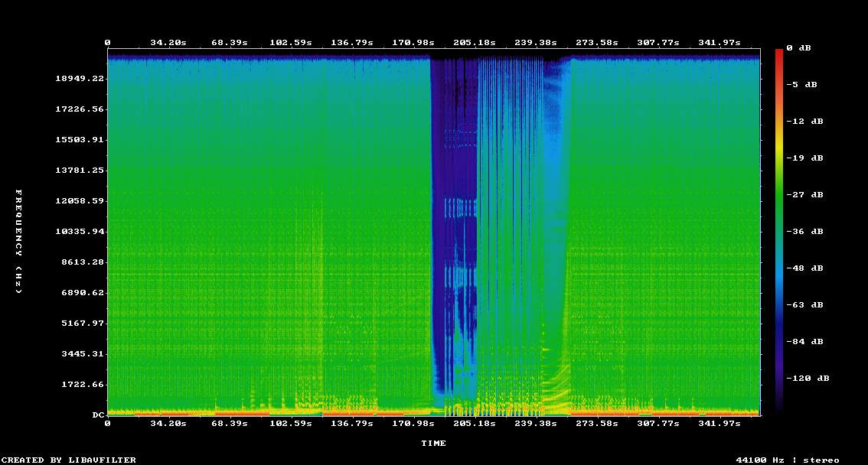The image size is (868, 465).
Task: Click the 18949.22 frequency axis label
Action: pyautogui.click(x=80, y=79)
